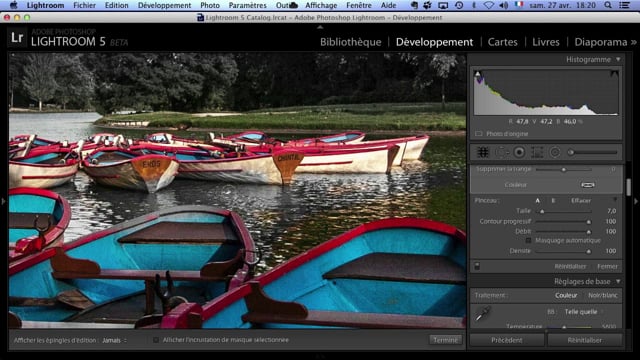This screenshot has width=640, height=360.
Task: Click Fermer to close brush panel
Action: (x=607, y=267)
